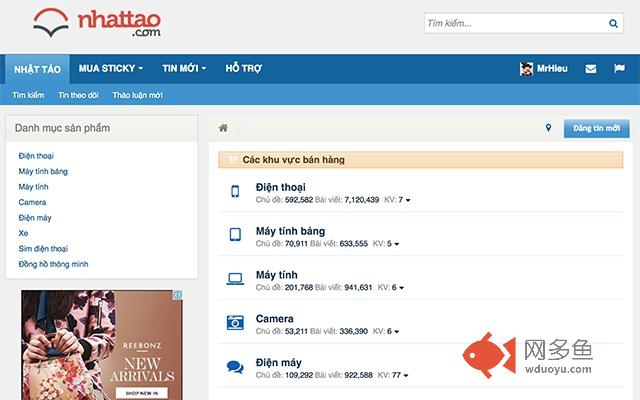The width and height of the screenshot is (640, 400).
Task: Select Sim điện thoại in the sidebar
Action: point(43,249)
